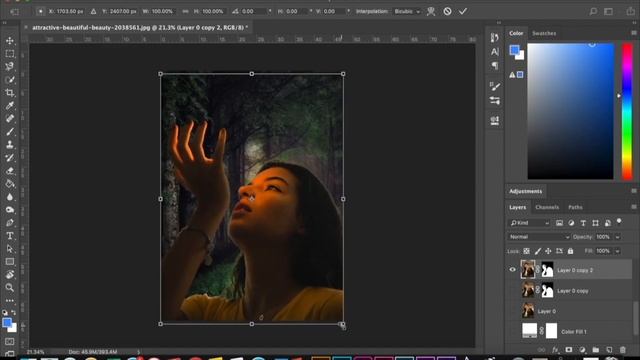Toggle relative positioning triangle for reference point

(x=93, y=11)
